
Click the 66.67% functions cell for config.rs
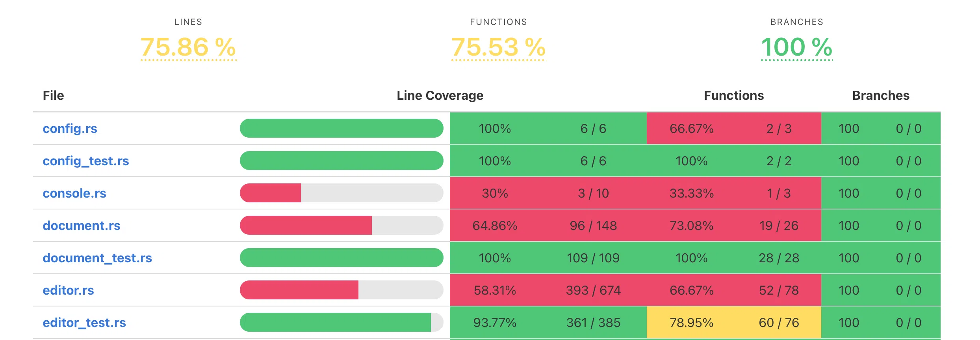[x=691, y=129]
